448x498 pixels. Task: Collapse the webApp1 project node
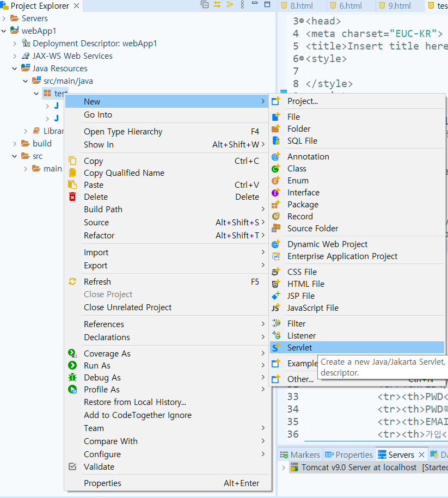coord(4,31)
